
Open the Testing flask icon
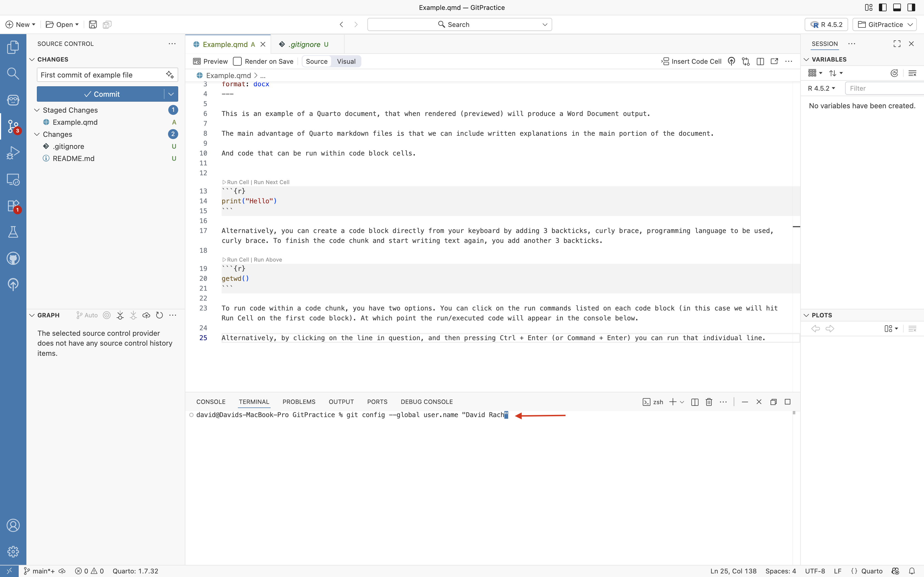[x=13, y=232]
